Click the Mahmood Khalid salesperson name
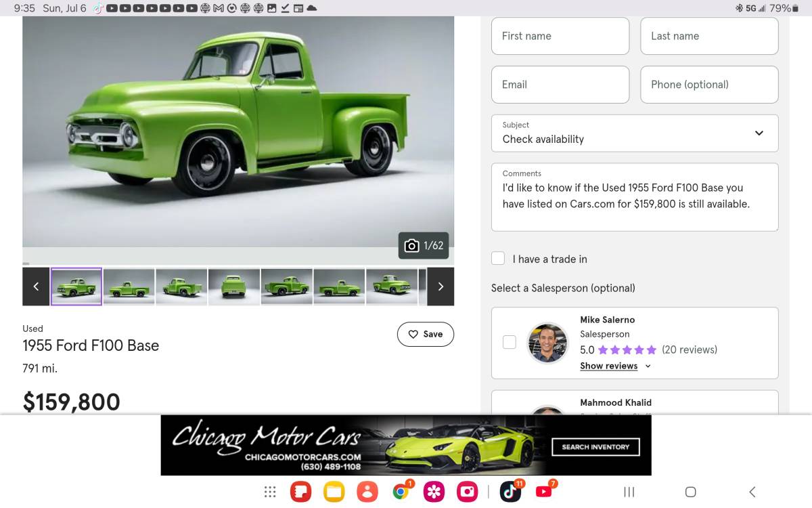 pos(616,402)
